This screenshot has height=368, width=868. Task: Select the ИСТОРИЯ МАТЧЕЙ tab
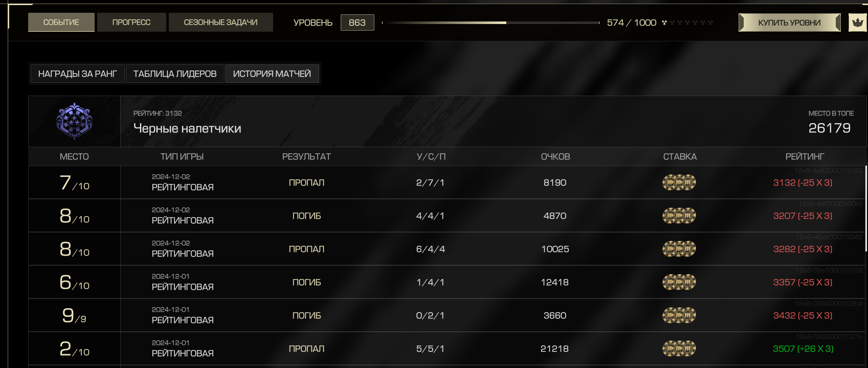click(x=272, y=74)
